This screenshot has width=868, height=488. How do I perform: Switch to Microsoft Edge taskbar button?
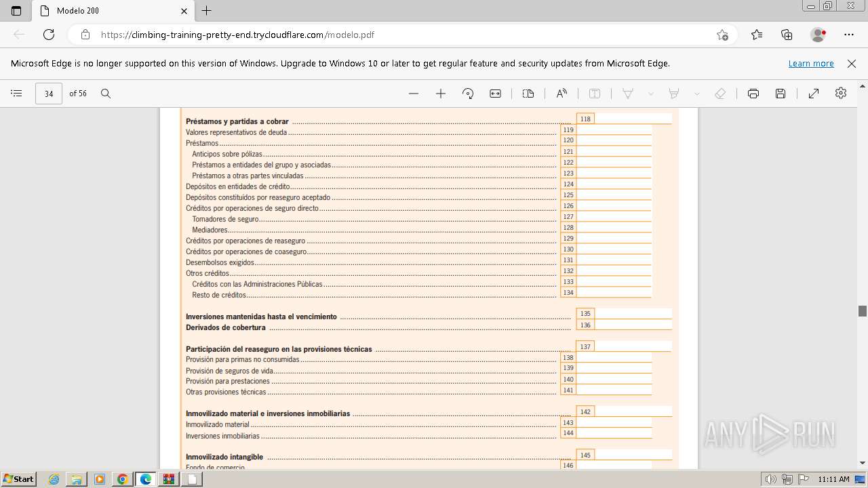click(x=146, y=479)
